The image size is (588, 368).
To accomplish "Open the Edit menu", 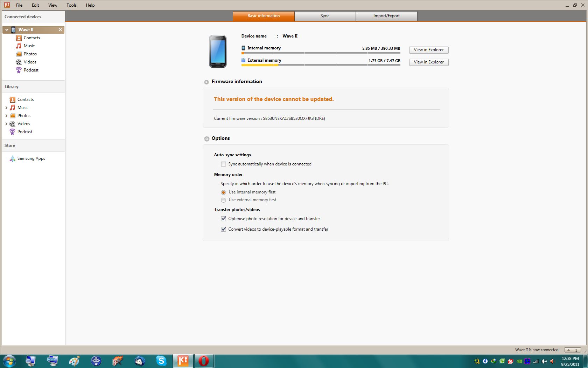I will pos(35,5).
